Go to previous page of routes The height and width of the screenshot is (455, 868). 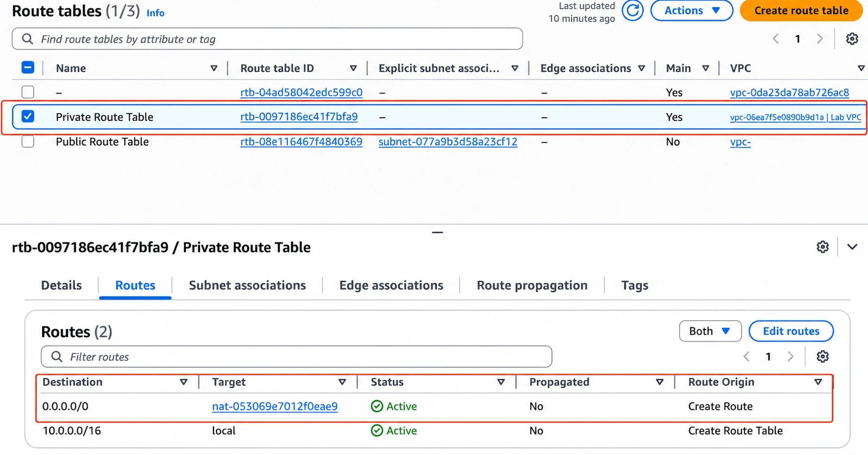746,356
